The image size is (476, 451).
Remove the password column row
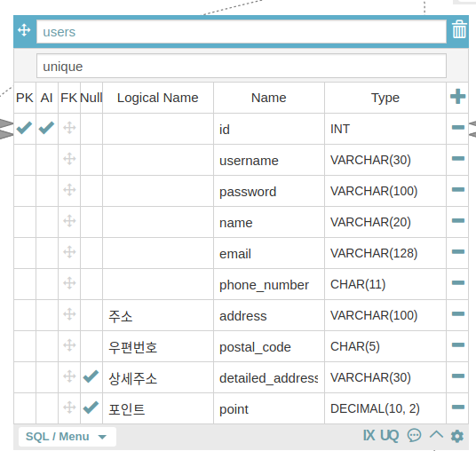click(457, 190)
